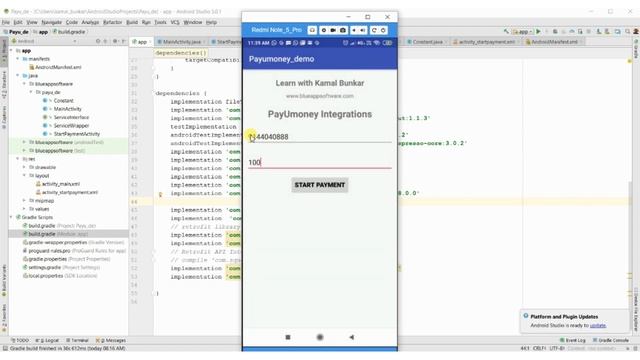Click the Make Project hammer icon
Viewport: 640px width, 360px height.
pos(506,31)
